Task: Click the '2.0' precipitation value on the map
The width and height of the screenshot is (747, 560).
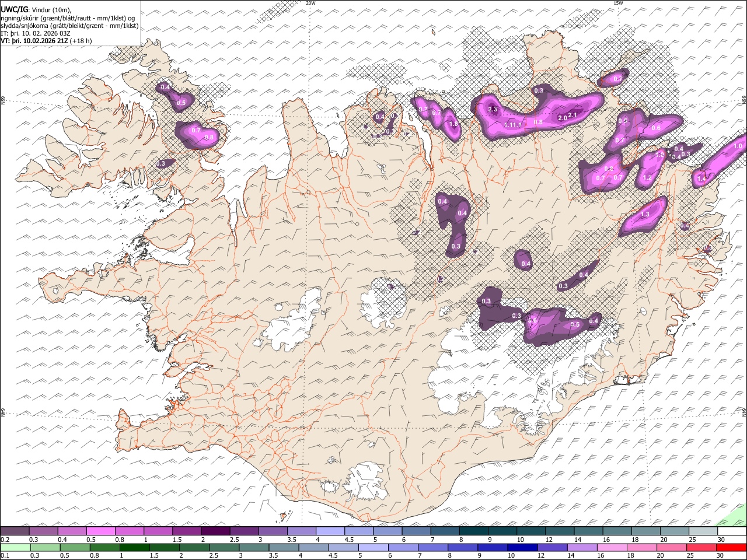Action: (x=563, y=118)
